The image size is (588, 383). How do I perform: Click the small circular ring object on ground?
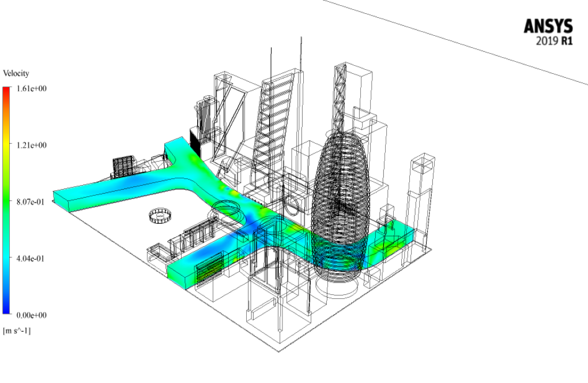[x=158, y=216]
